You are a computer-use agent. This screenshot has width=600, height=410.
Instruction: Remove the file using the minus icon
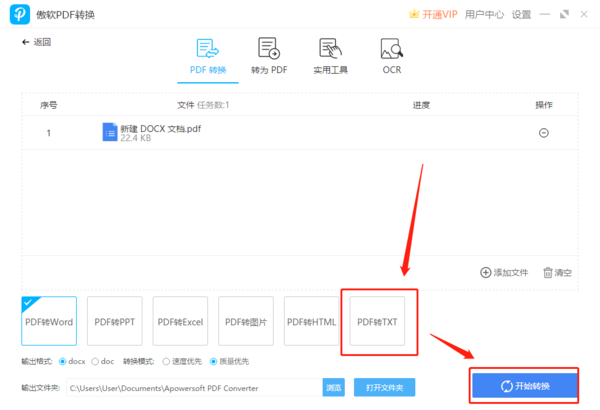coord(544,133)
